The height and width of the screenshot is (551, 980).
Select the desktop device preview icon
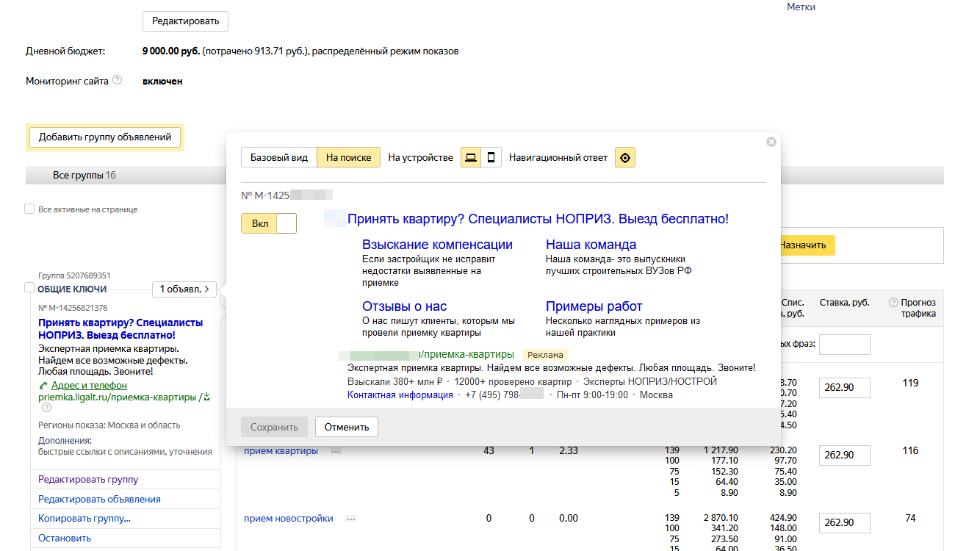point(471,157)
